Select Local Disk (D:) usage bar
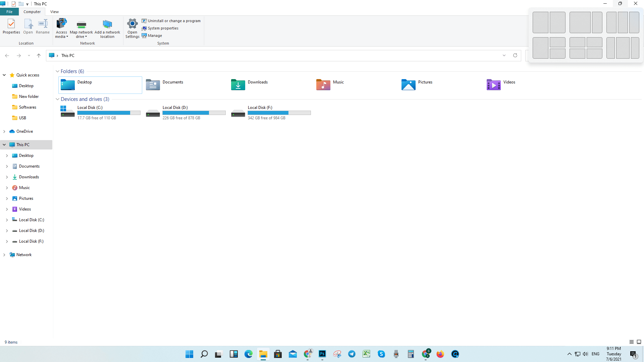 tap(194, 113)
